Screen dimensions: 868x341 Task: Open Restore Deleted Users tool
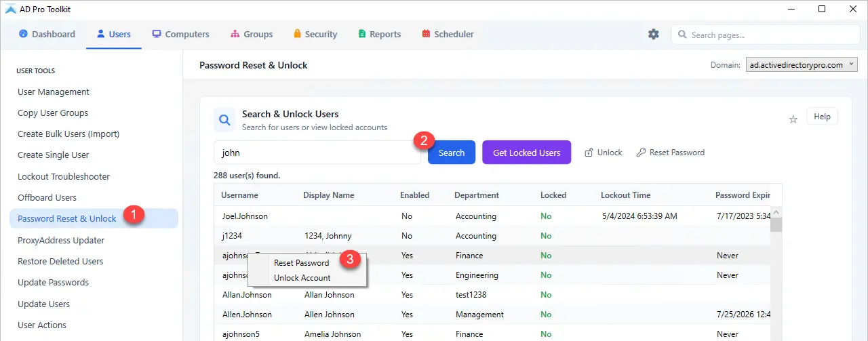pos(60,262)
